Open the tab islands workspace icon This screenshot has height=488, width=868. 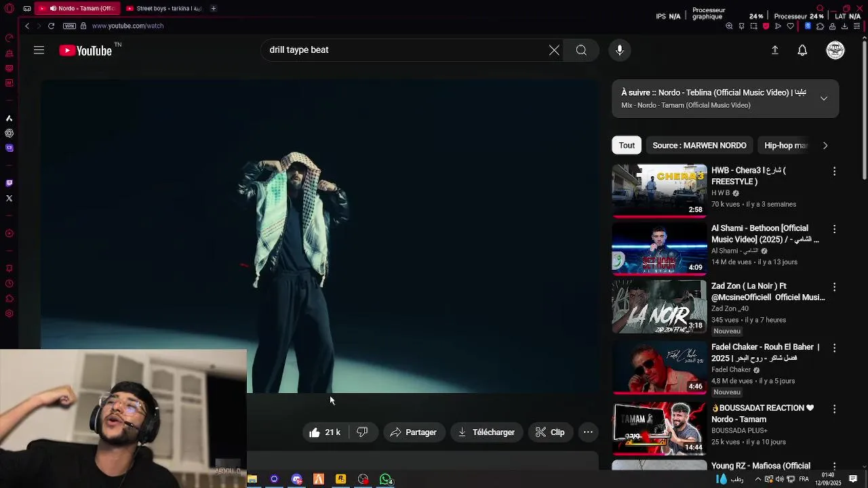click(x=26, y=9)
